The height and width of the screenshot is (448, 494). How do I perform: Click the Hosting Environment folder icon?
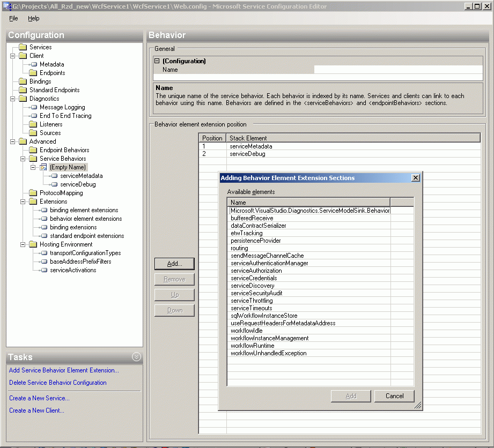(x=33, y=244)
